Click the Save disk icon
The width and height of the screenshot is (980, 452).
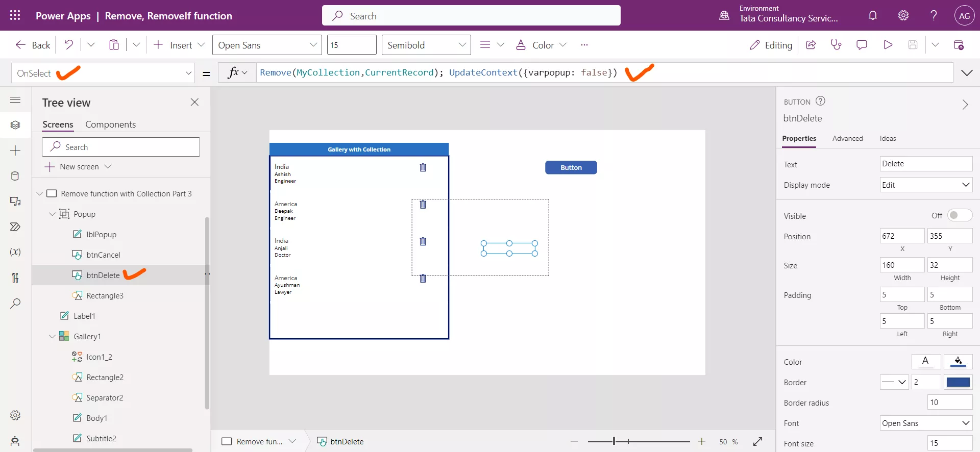coord(913,45)
